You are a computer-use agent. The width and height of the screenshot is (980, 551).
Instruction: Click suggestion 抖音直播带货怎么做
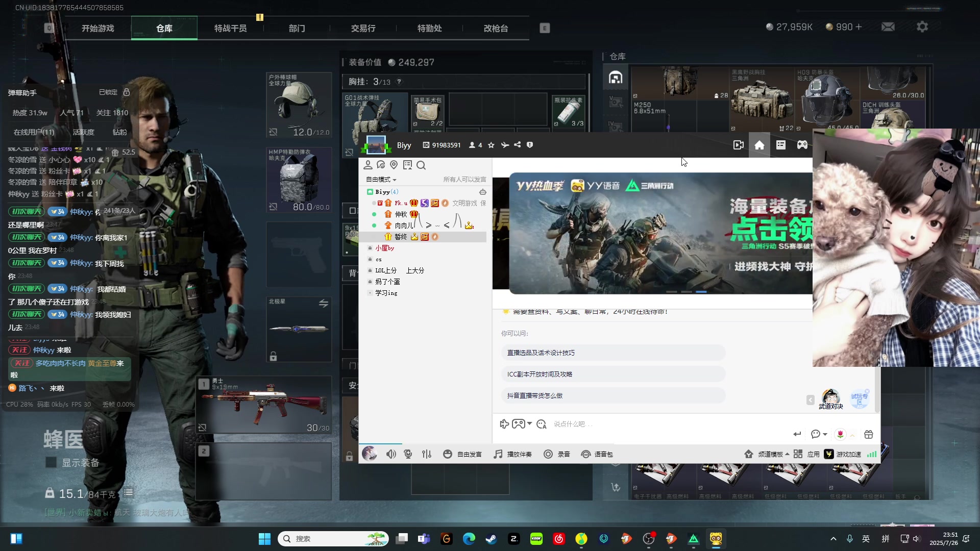[613, 395]
